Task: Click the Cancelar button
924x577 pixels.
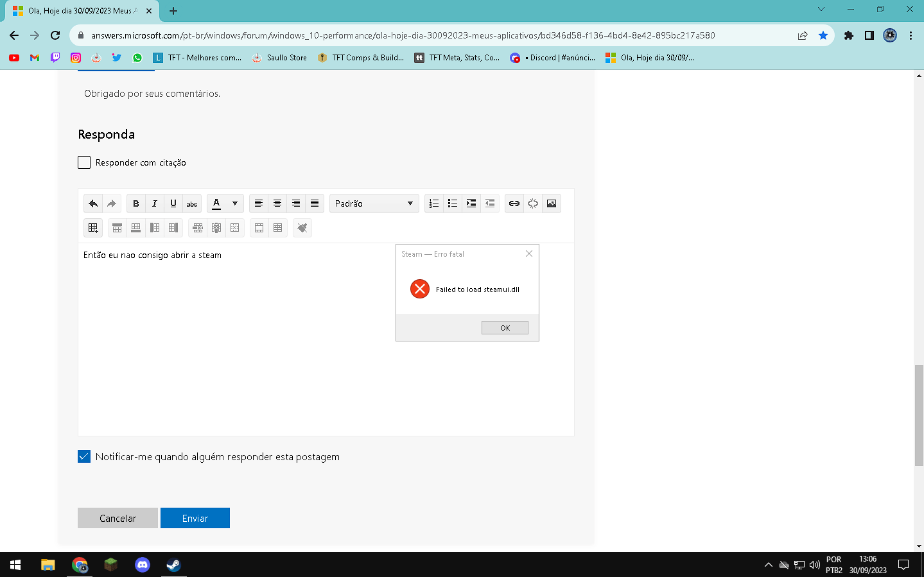Action: pos(118,518)
